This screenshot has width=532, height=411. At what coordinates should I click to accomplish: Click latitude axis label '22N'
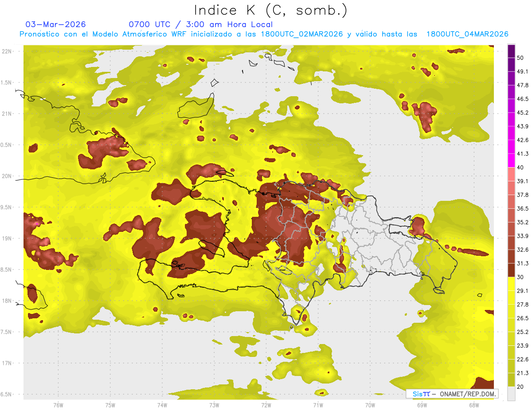point(7,51)
